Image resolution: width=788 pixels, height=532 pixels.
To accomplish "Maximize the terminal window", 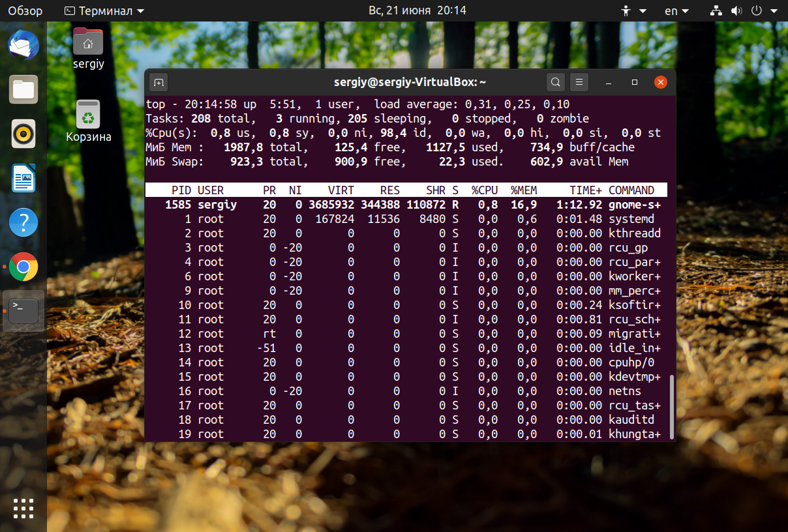I will point(635,83).
